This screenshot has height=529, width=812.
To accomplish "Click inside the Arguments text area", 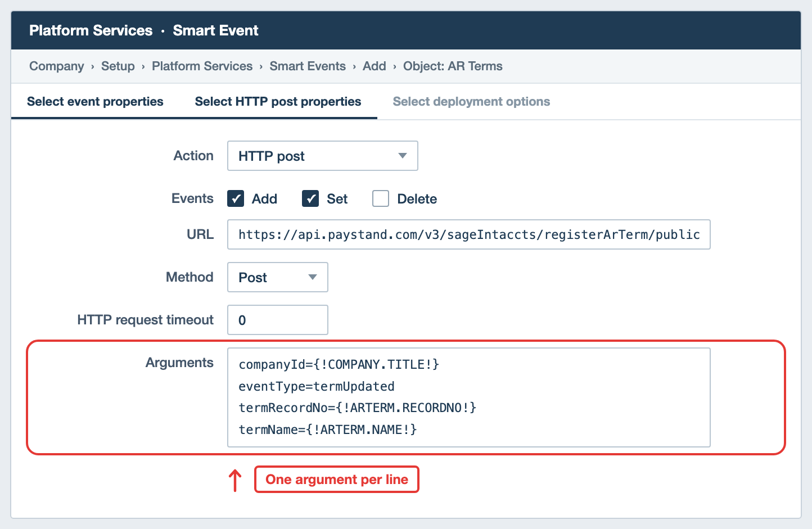I will coord(468,397).
